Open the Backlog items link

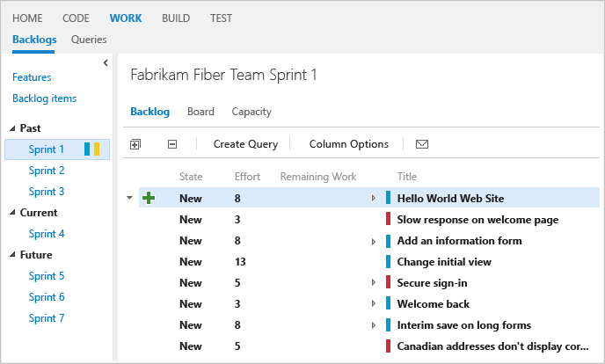pyautogui.click(x=44, y=98)
